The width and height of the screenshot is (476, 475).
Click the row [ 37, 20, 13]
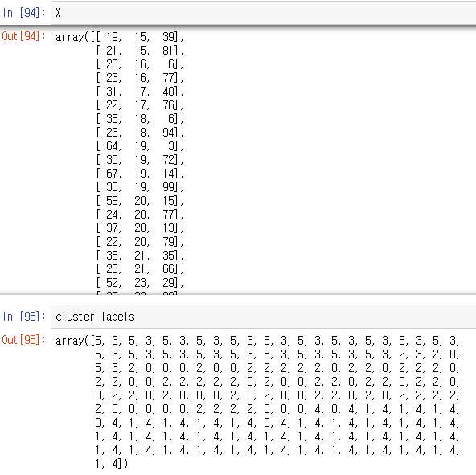(x=140, y=228)
